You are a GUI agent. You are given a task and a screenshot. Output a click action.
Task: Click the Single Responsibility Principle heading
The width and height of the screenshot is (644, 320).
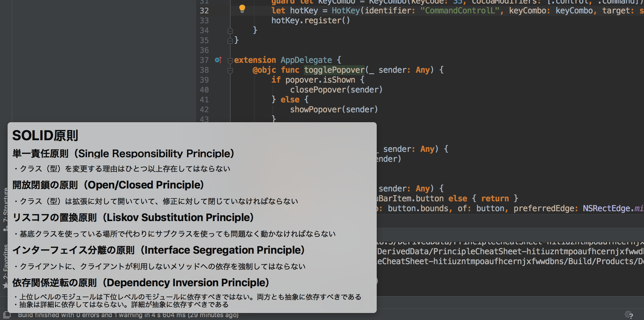[x=123, y=154]
